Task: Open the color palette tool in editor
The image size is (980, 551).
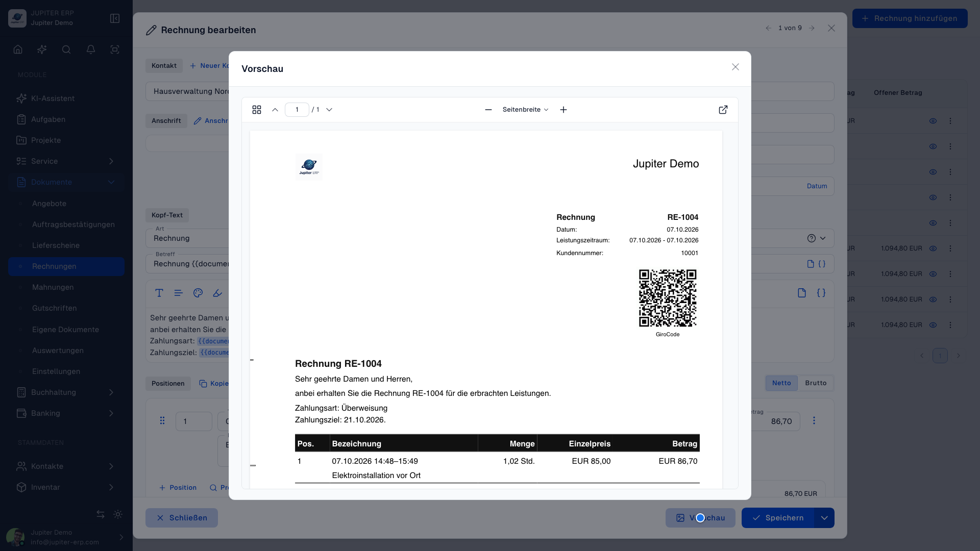Action: click(198, 293)
